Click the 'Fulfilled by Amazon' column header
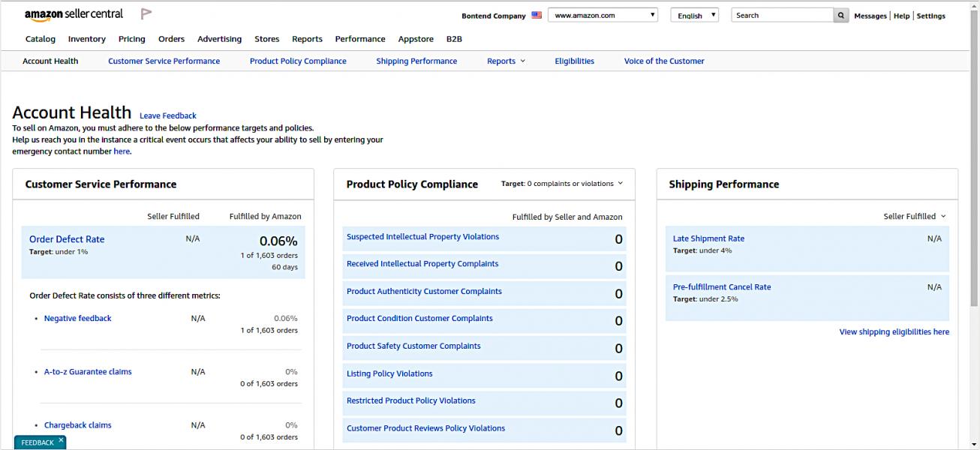Viewport: 980px width, 450px height. pyautogui.click(x=265, y=217)
